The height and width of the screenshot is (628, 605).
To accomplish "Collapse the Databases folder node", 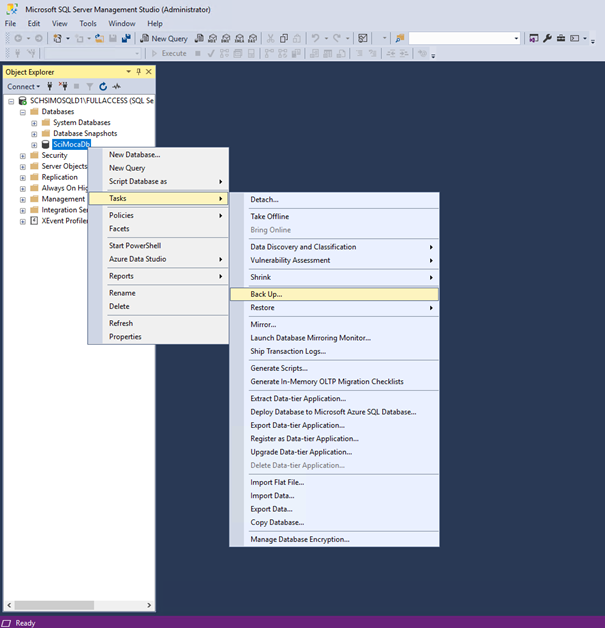I will pyautogui.click(x=23, y=112).
